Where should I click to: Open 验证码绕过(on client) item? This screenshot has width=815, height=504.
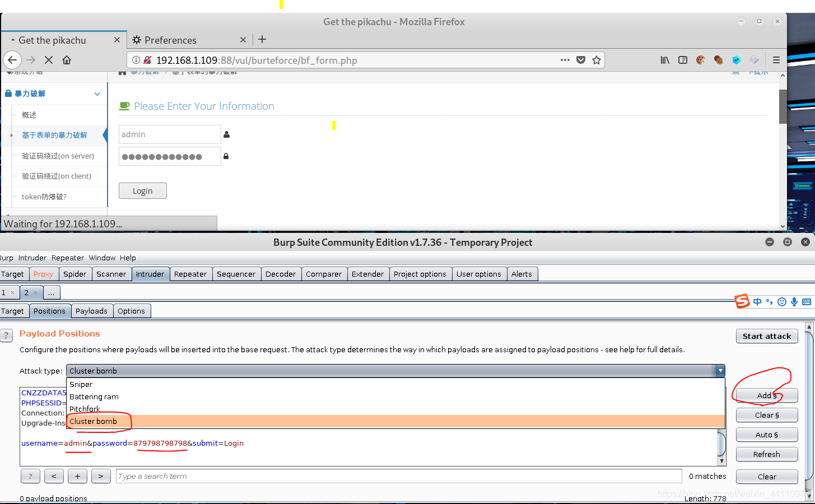pos(57,176)
